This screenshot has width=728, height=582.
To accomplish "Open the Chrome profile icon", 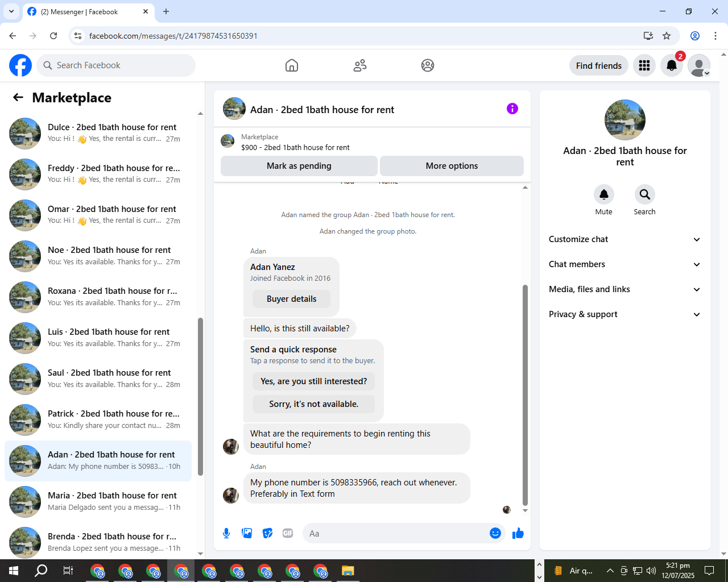I will (x=695, y=36).
